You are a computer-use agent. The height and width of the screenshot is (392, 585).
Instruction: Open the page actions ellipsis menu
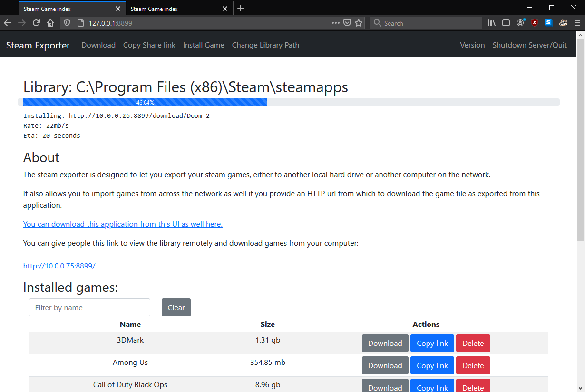point(336,23)
